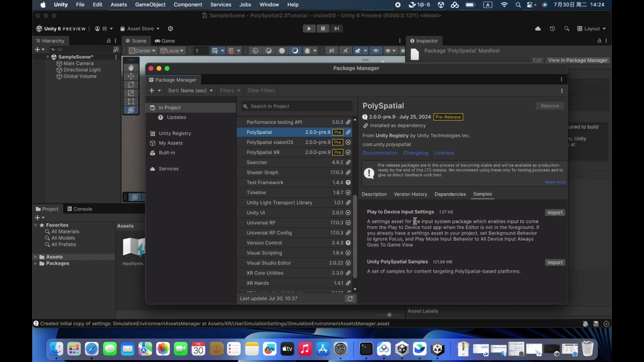Select the Transform tool in Scene toolbar
Image resolution: width=644 pixels, height=362 pixels.
(131, 110)
